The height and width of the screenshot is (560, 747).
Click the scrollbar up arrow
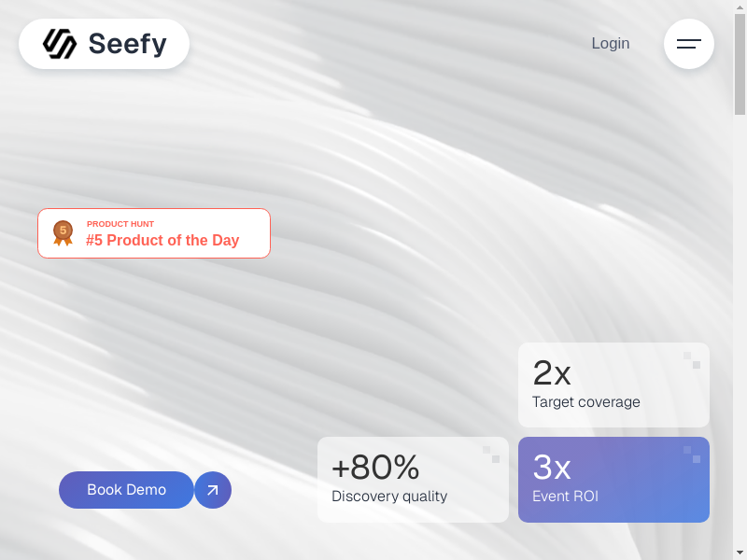click(740, 8)
